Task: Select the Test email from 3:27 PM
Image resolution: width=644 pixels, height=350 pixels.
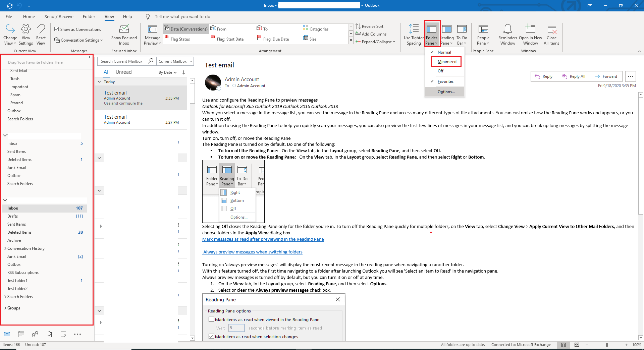Action: tap(141, 119)
